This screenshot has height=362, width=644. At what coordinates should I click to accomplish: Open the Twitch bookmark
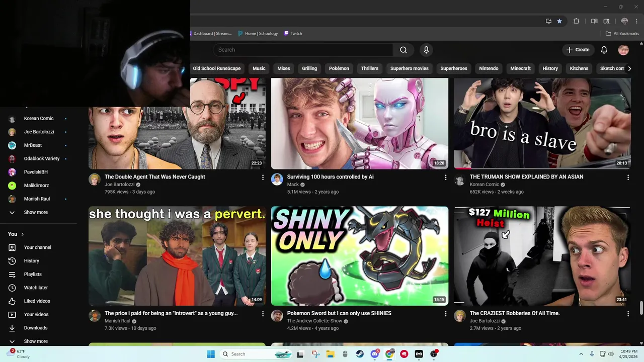(293, 34)
